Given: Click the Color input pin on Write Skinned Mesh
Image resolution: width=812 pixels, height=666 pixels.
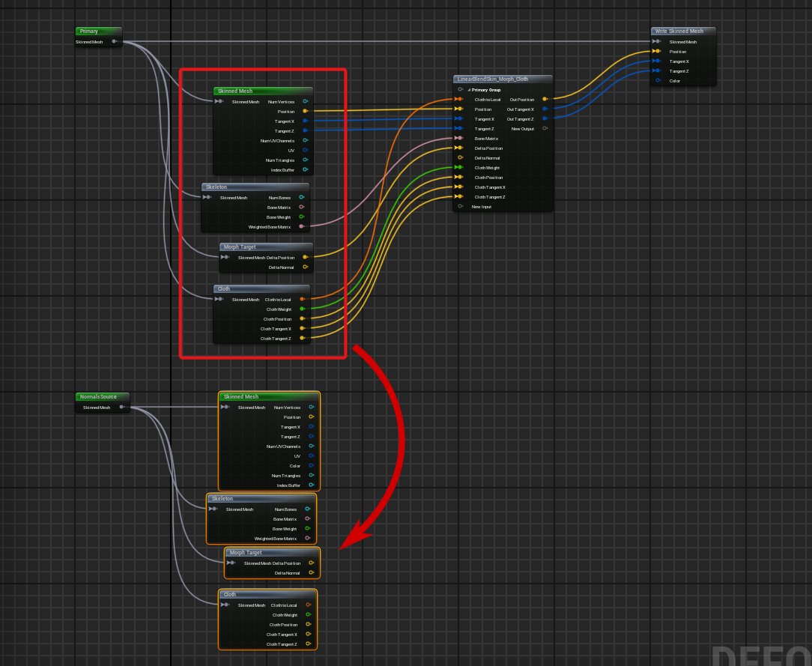Looking at the screenshot, I should tap(658, 81).
